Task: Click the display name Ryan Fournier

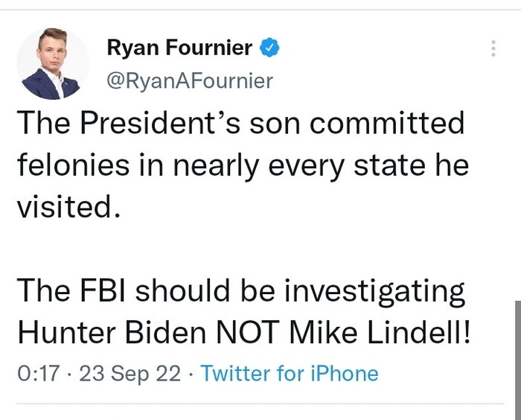Action: coord(179,48)
